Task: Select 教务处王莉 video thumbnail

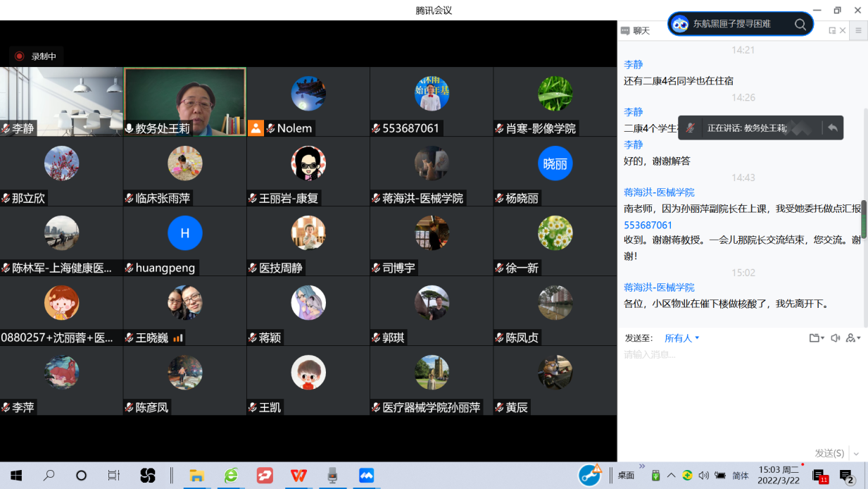Action: click(x=185, y=101)
